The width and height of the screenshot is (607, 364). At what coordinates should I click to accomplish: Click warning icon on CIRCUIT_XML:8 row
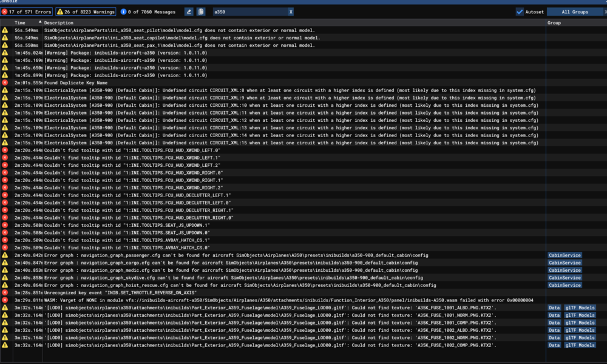(5, 90)
